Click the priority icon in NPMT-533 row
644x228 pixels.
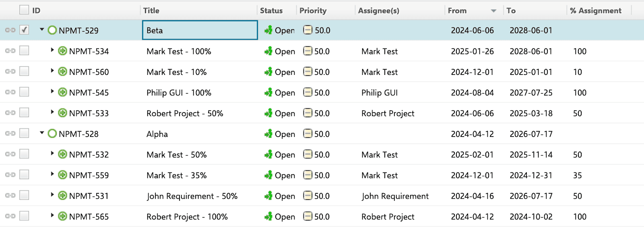(308, 113)
